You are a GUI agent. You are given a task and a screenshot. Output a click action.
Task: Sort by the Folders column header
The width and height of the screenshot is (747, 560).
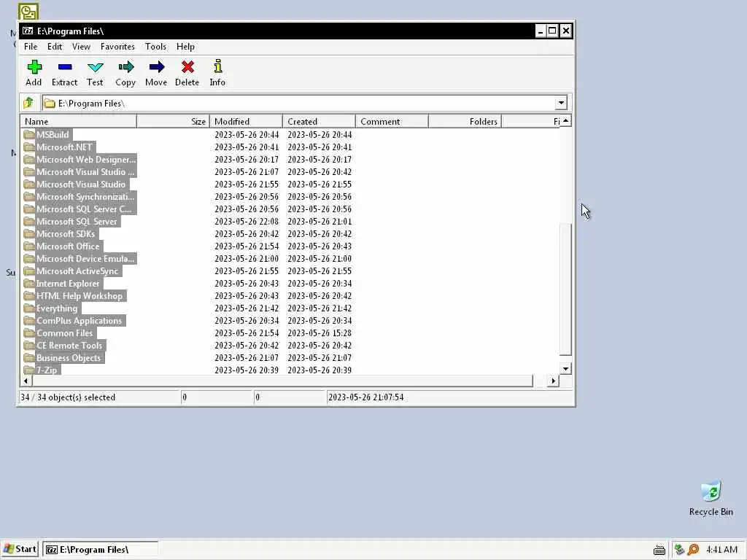pos(465,122)
